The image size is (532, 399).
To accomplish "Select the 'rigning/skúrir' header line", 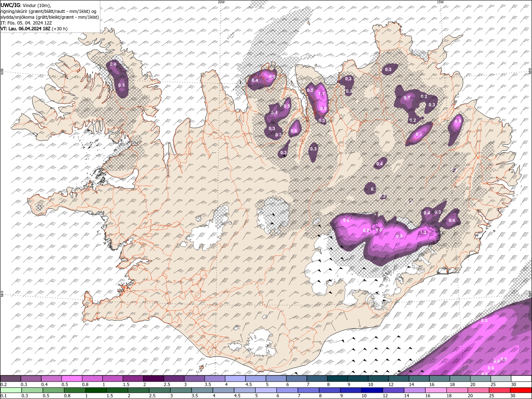I will pos(49,11).
